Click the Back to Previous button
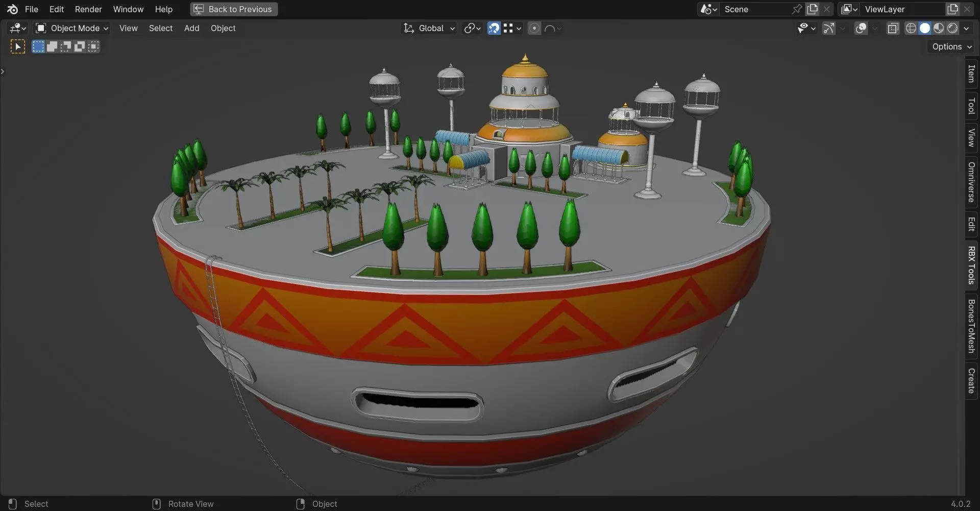This screenshot has width=980, height=511. 234,9
